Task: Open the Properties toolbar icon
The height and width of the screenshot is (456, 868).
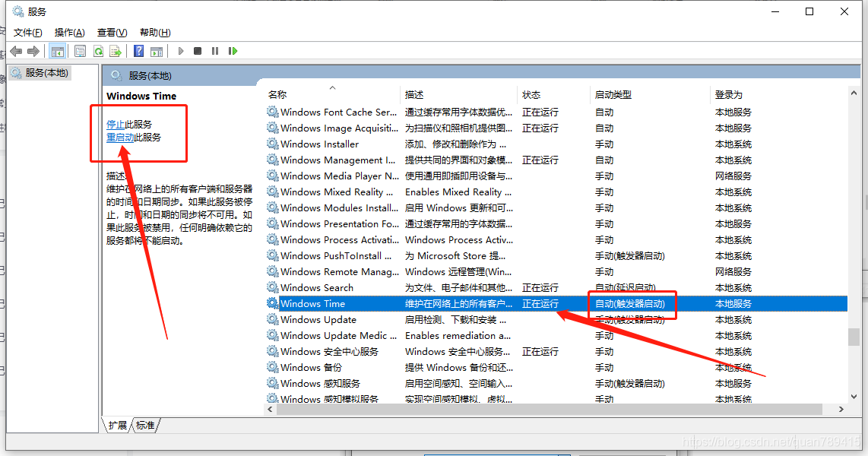Action: click(81, 52)
